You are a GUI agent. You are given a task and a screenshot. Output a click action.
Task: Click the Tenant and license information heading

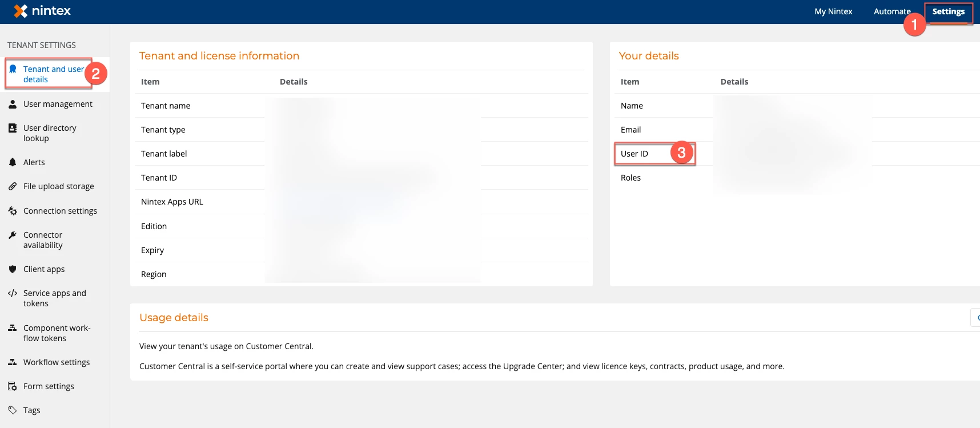click(x=219, y=56)
